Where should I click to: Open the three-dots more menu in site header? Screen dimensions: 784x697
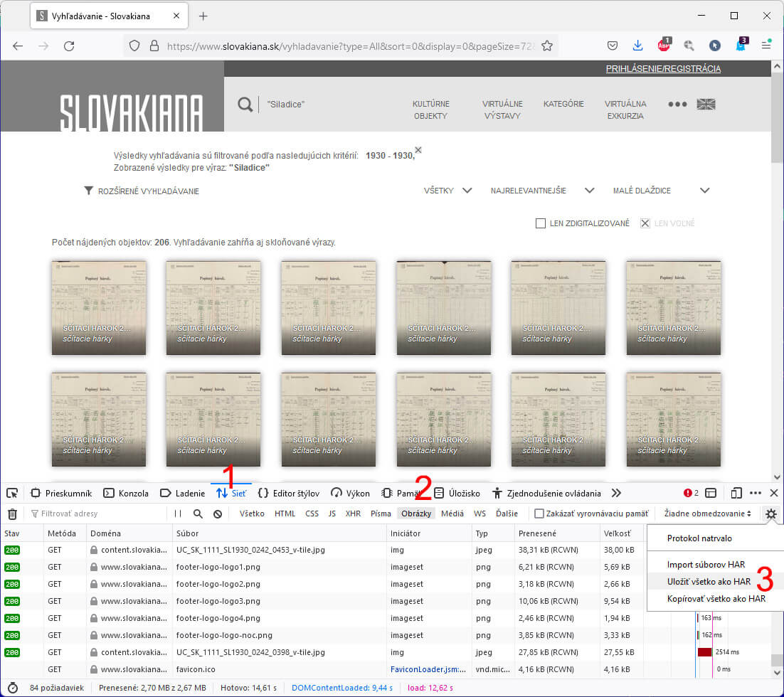pos(677,105)
